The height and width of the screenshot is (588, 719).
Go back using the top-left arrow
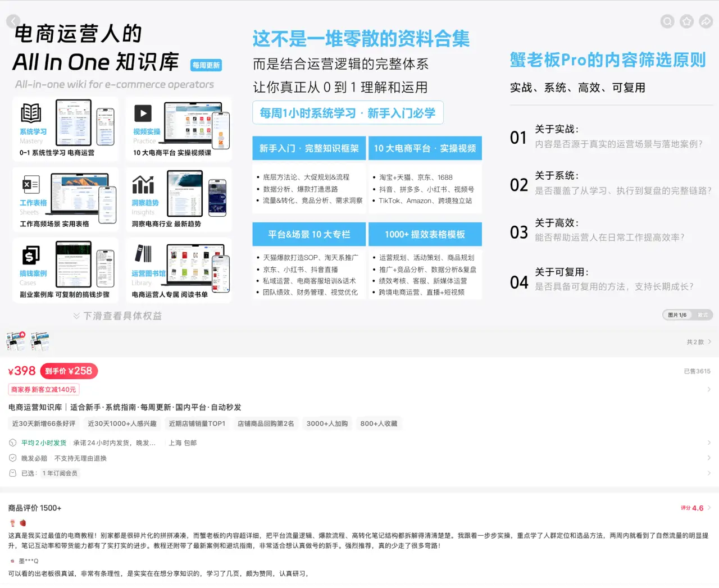point(13,21)
